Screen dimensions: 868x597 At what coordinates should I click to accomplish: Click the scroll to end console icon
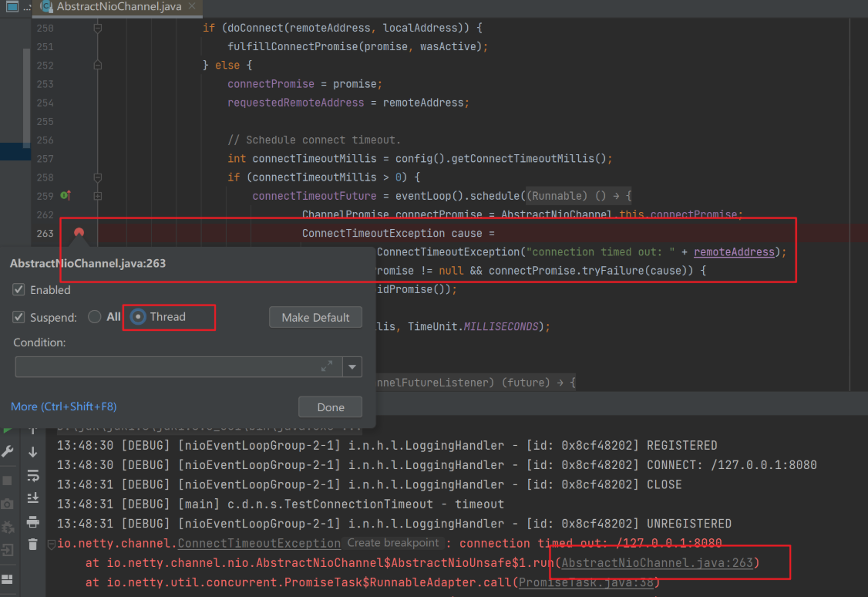pos(32,498)
